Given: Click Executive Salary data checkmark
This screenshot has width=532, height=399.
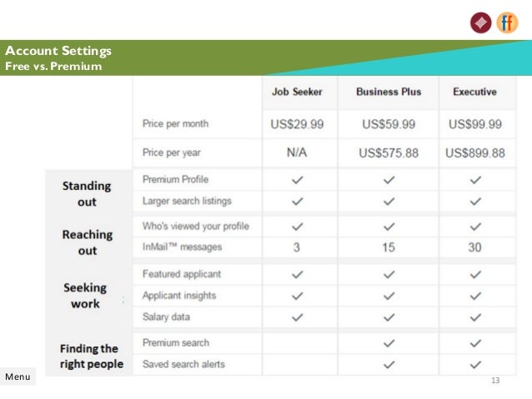Looking at the screenshot, I should coord(475,317).
